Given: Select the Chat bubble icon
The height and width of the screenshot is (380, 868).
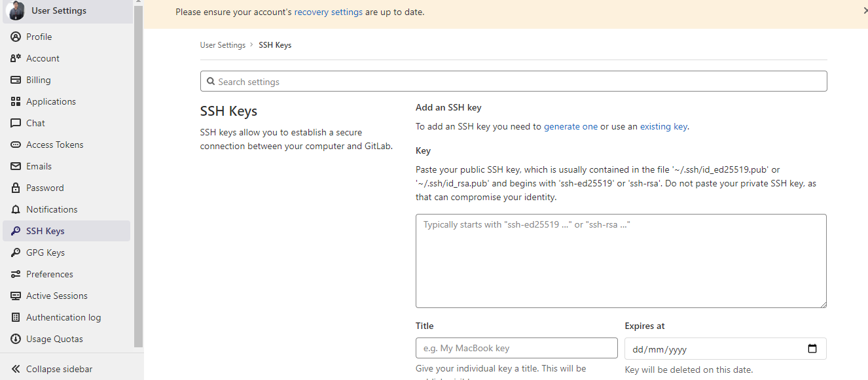Looking at the screenshot, I should click(16, 123).
